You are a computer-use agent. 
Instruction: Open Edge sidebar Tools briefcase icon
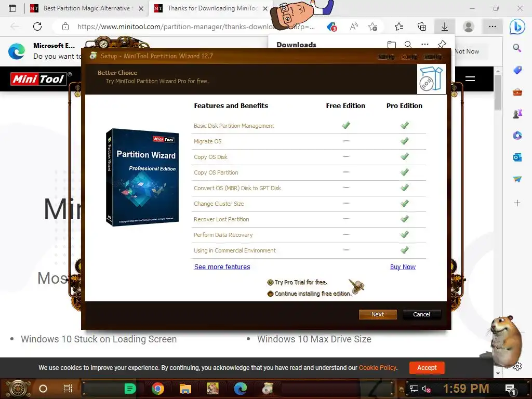point(517,92)
